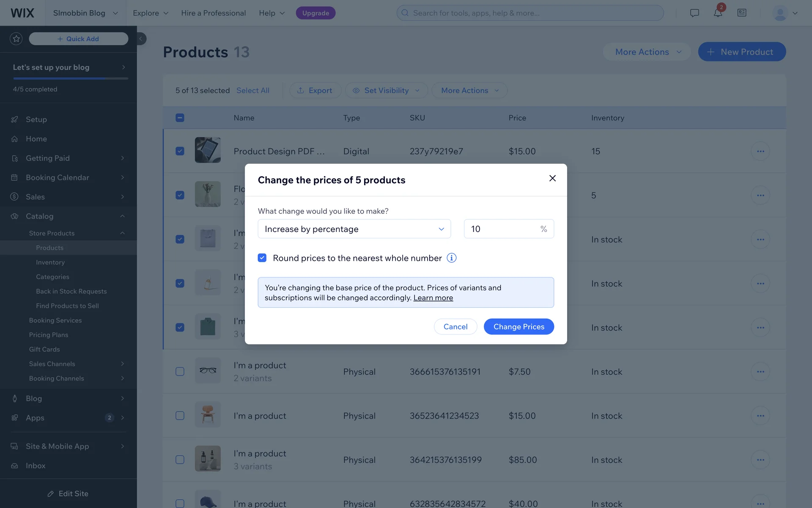Screen dimensions: 812x508
Task: Check the $7.50 glasses product checkbox
Action: pos(180,372)
